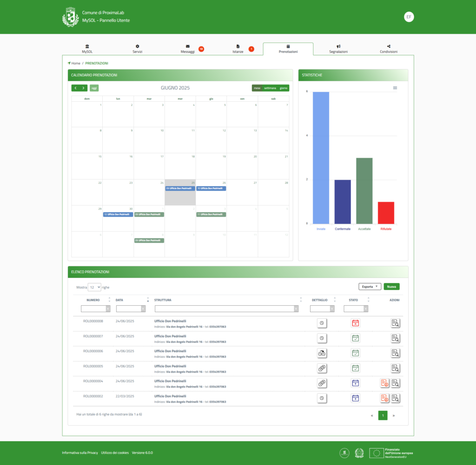Open the Informativa sulla Privacy link

[x=80, y=452]
